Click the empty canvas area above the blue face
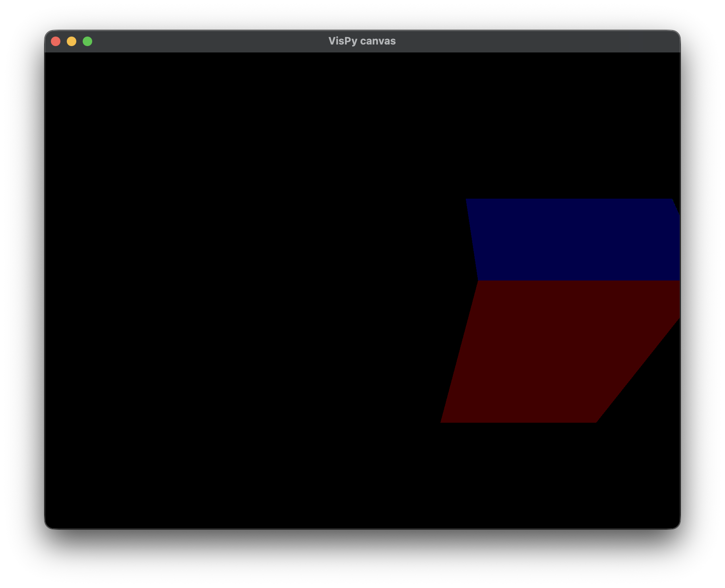This screenshot has width=725, height=588. 568,127
